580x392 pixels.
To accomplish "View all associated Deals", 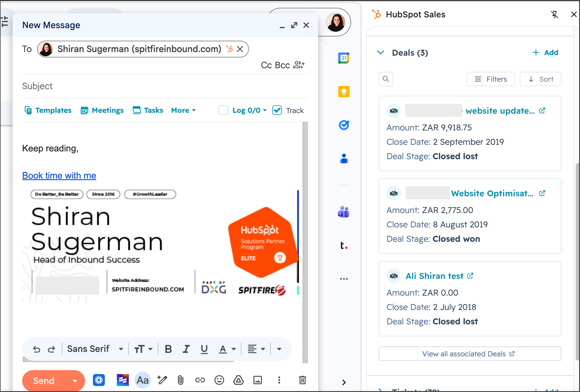I will 470,354.
